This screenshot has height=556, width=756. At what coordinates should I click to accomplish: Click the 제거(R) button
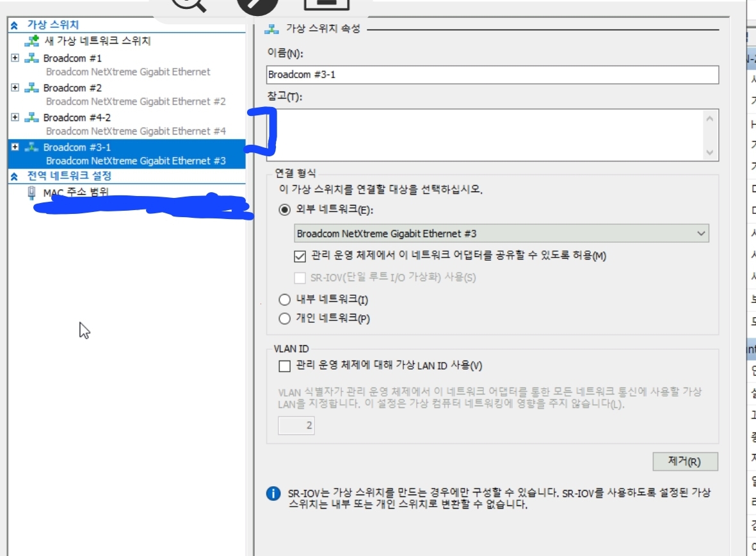[x=685, y=461]
